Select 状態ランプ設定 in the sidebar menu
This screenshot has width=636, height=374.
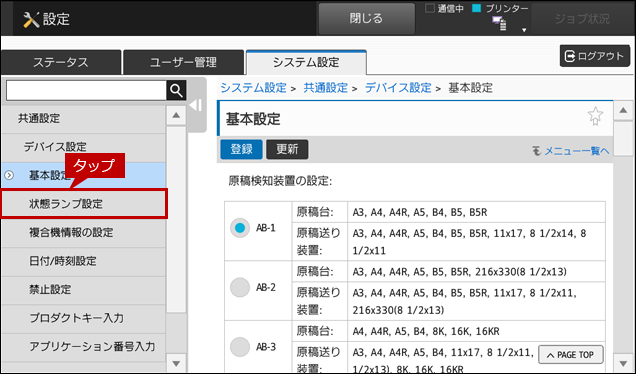tap(84, 204)
